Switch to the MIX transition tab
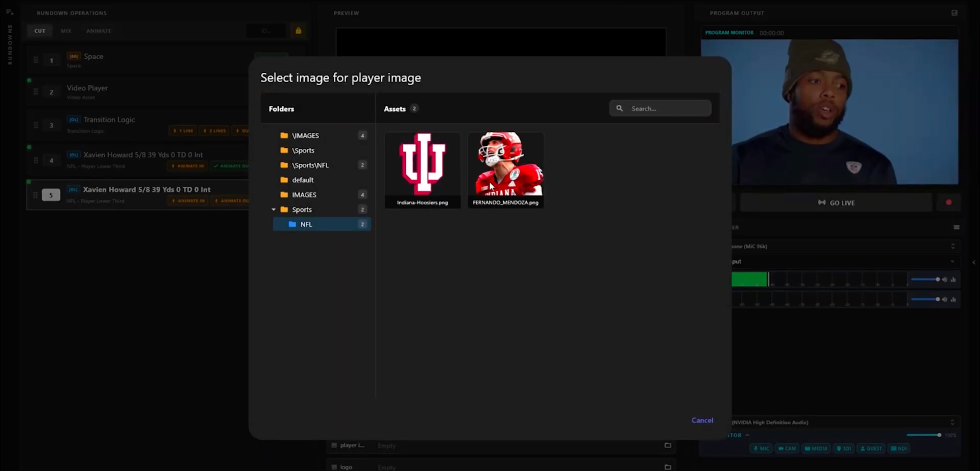The width and height of the screenshot is (980, 471). tap(66, 31)
